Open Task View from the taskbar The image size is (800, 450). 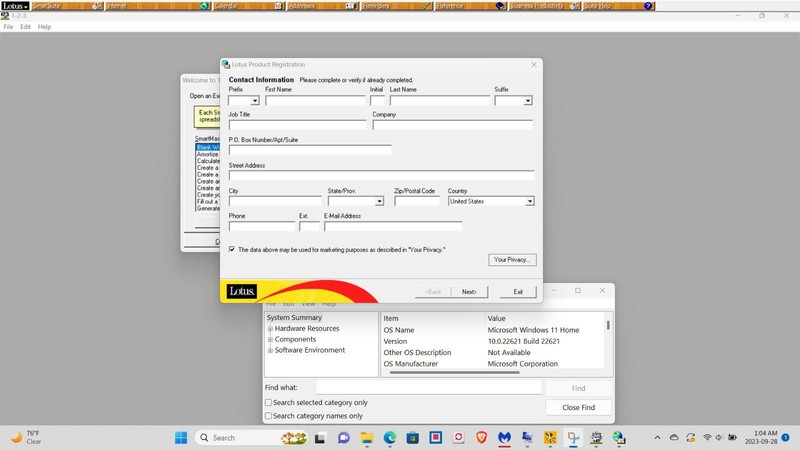pos(320,438)
